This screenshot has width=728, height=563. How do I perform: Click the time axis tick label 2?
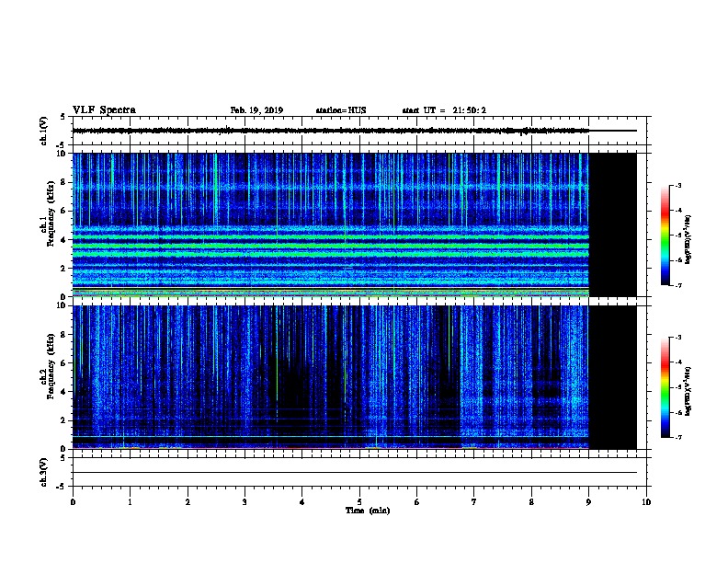pos(188,502)
